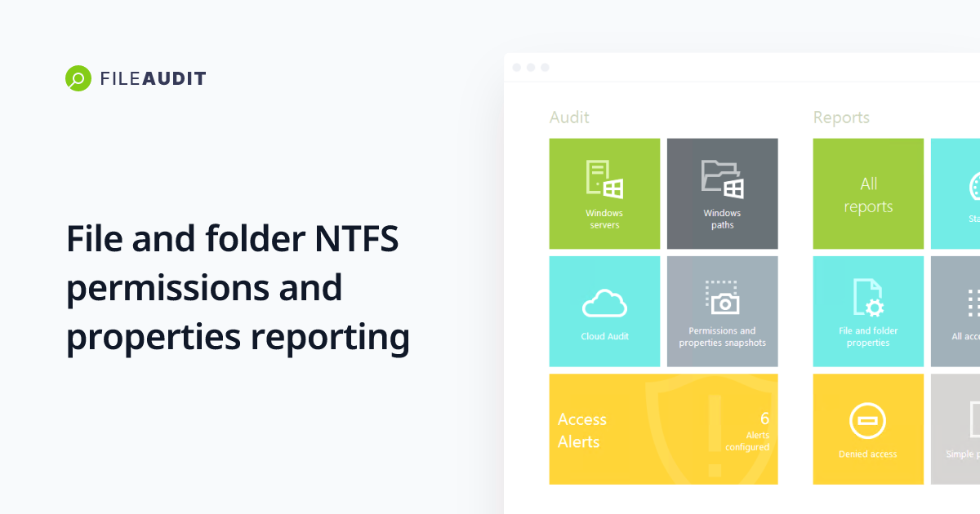
Task: Click the FILEAUDIT wordmark
Action: click(152, 78)
